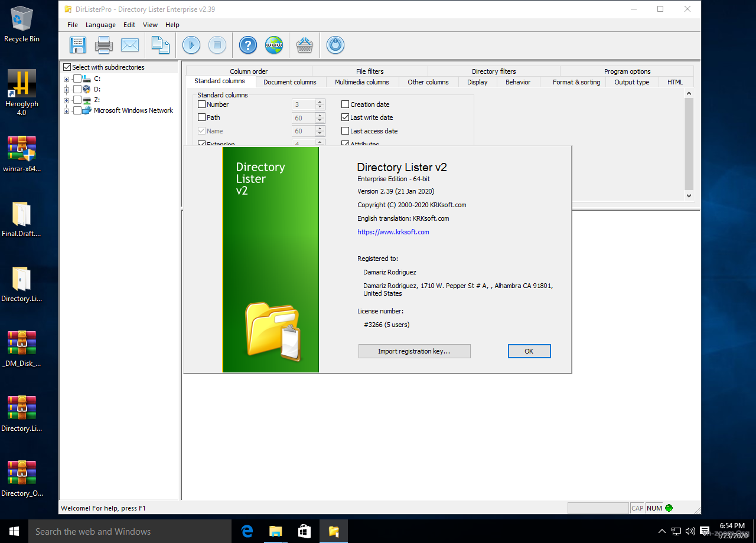
Task: Expand the Z: drive tree node
Action: coord(67,100)
